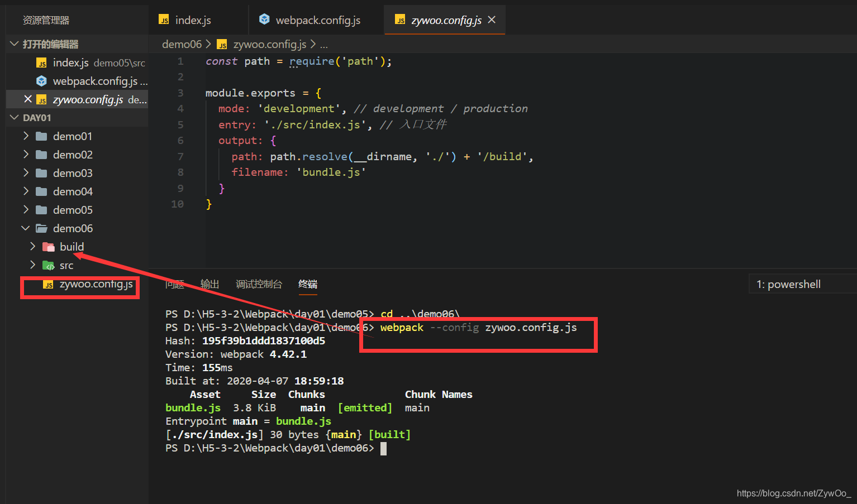Select zywoo.config.js in open editors list
The image size is (857, 504).
click(77, 99)
